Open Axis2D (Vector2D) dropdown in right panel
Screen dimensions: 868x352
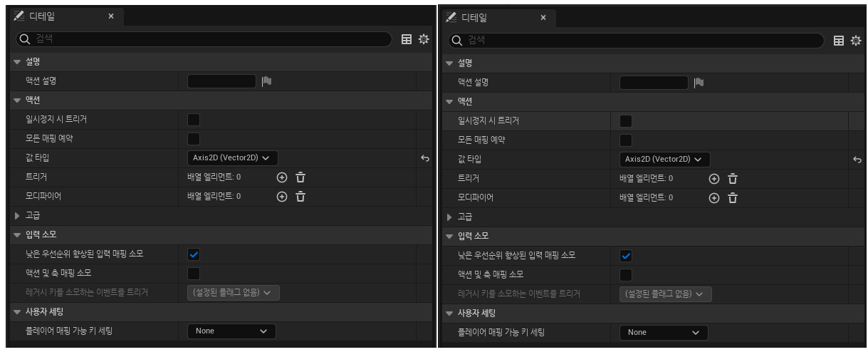[x=665, y=159]
